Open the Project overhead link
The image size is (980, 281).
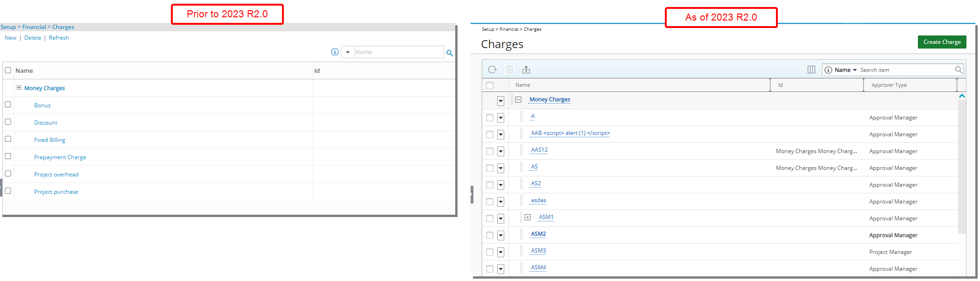tap(56, 175)
